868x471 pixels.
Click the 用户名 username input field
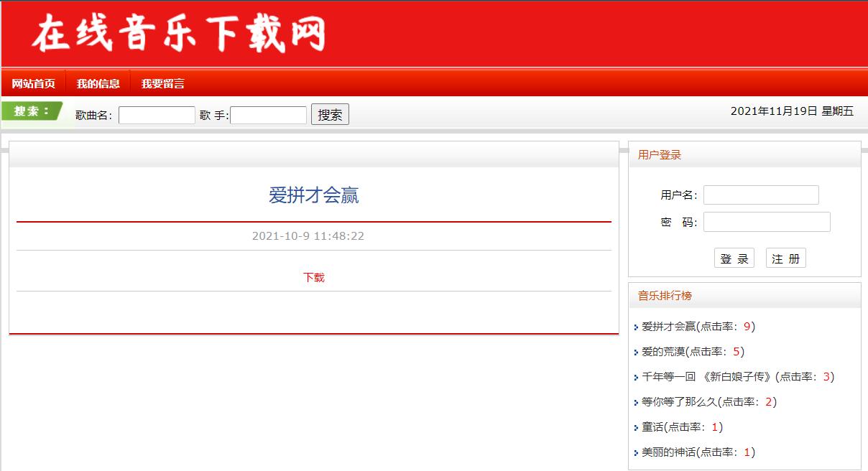(x=761, y=194)
